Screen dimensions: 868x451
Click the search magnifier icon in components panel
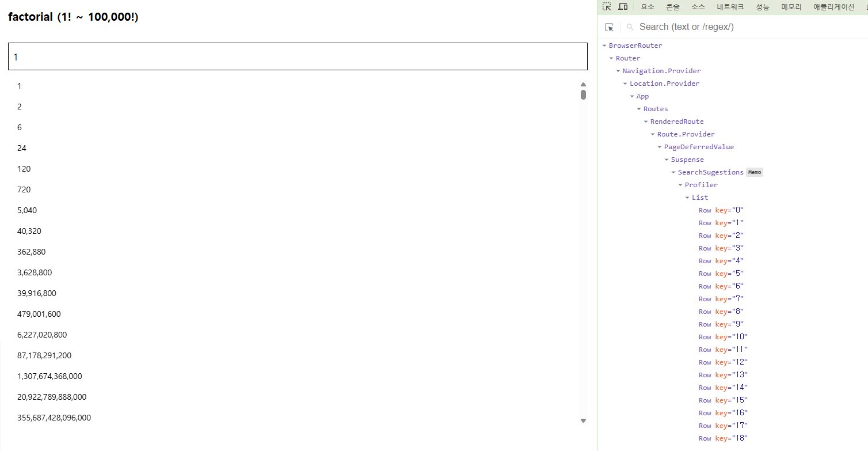click(630, 27)
